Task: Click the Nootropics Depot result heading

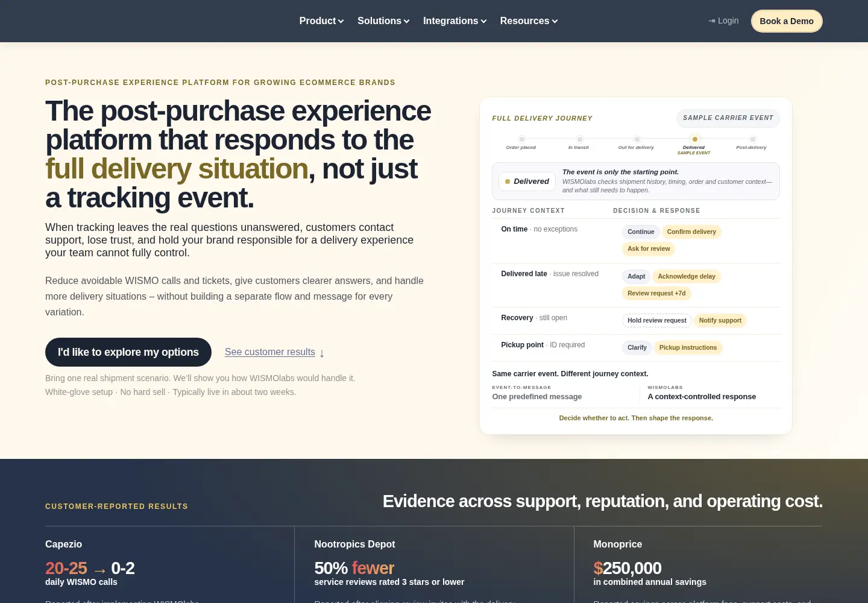Action: [x=354, y=545]
